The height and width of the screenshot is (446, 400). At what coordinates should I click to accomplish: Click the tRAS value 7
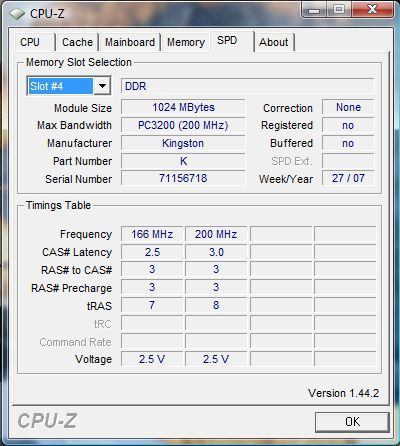(152, 305)
